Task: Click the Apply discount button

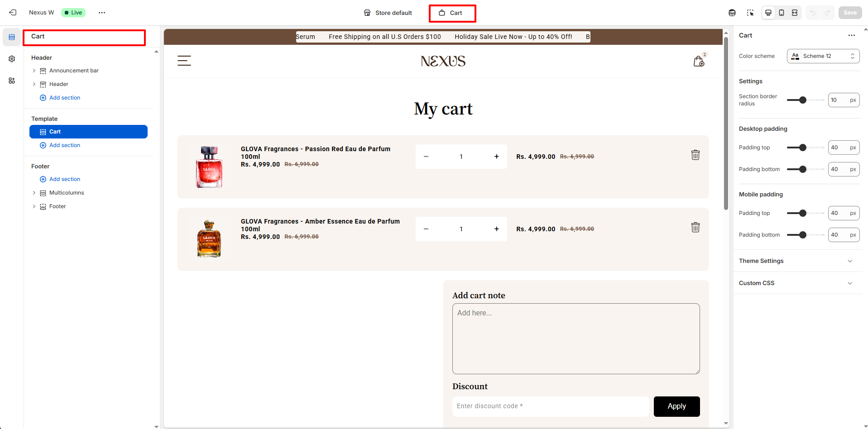Action: [676, 406]
